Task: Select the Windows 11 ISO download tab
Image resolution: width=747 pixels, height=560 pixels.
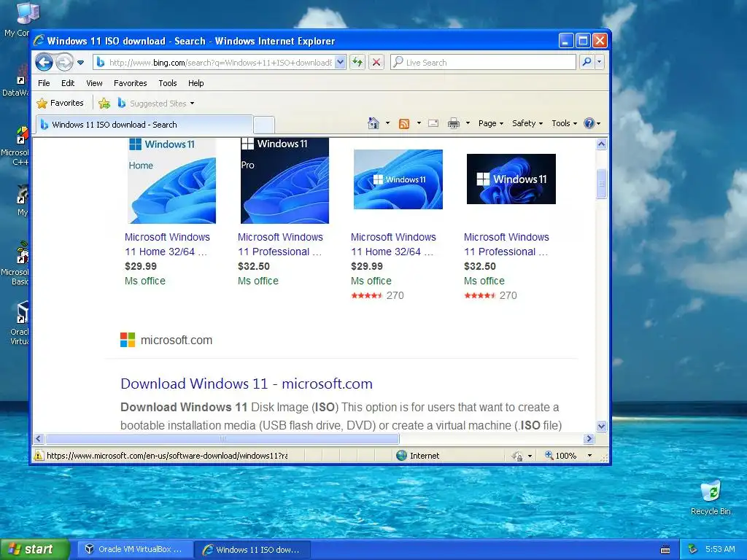Action: [144, 125]
